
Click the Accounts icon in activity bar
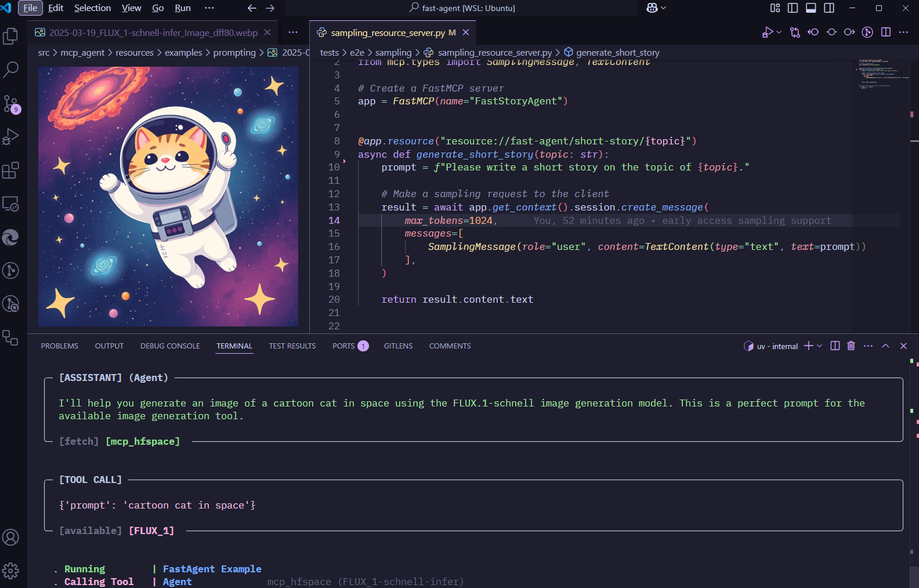pos(10,538)
